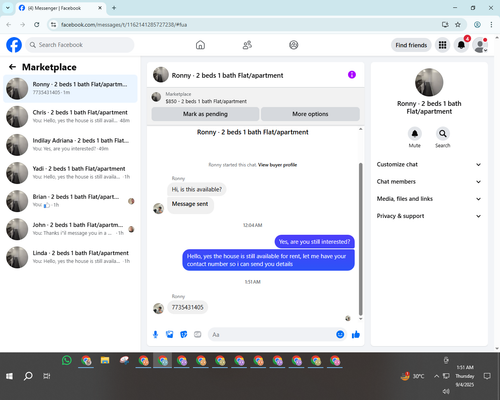Click Mark as pending button
This screenshot has width=500, height=400.
pos(205,114)
